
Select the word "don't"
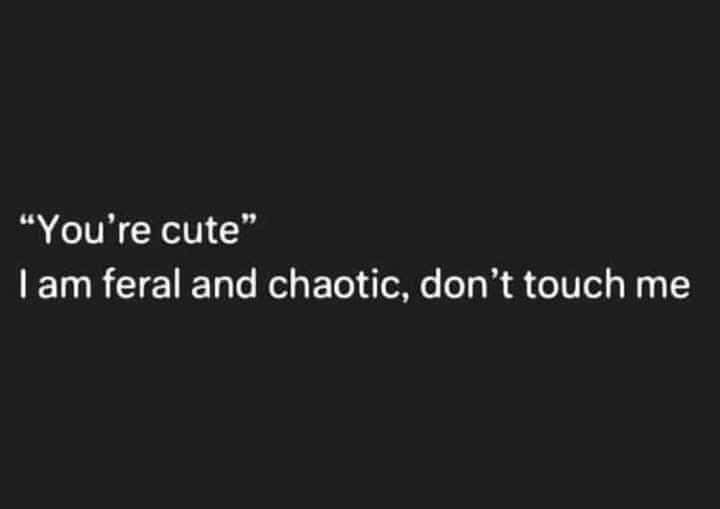click(466, 284)
